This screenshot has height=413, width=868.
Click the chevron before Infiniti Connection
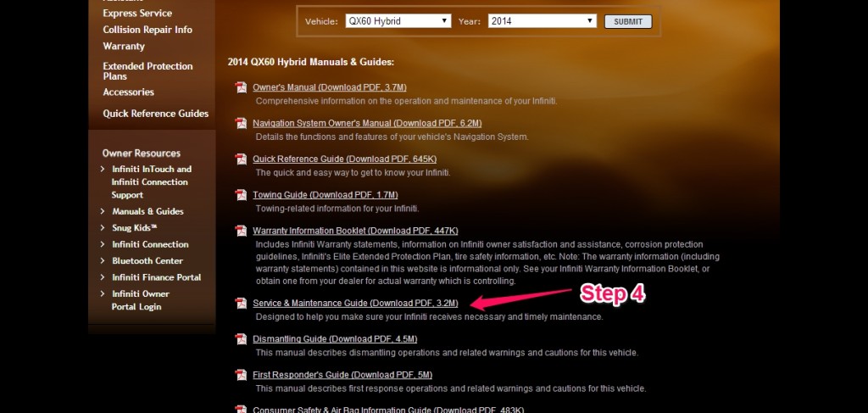coord(103,243)
